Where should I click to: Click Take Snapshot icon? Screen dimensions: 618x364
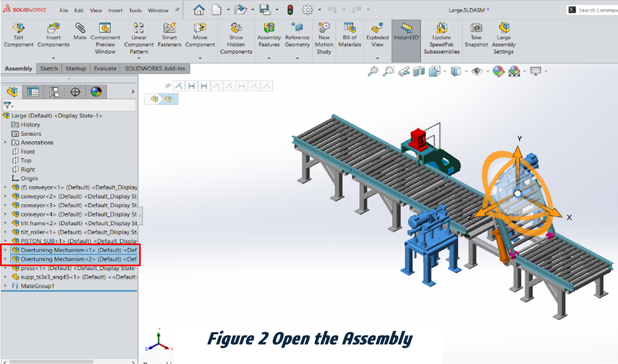pos(476,28)
